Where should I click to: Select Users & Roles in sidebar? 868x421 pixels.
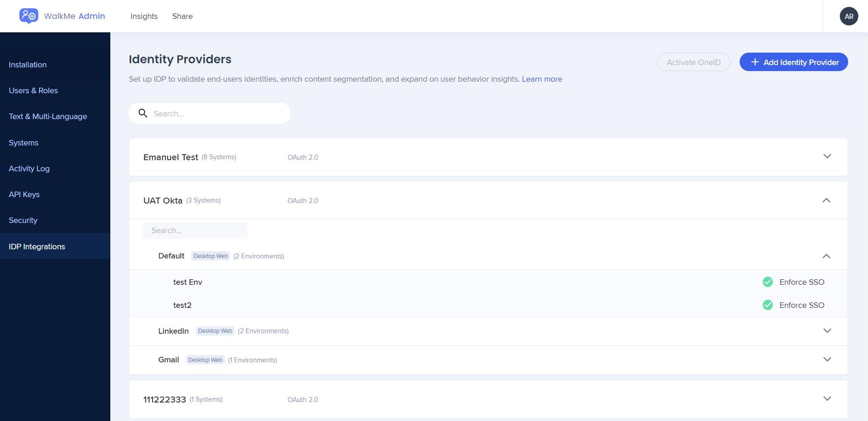[33, 90]
